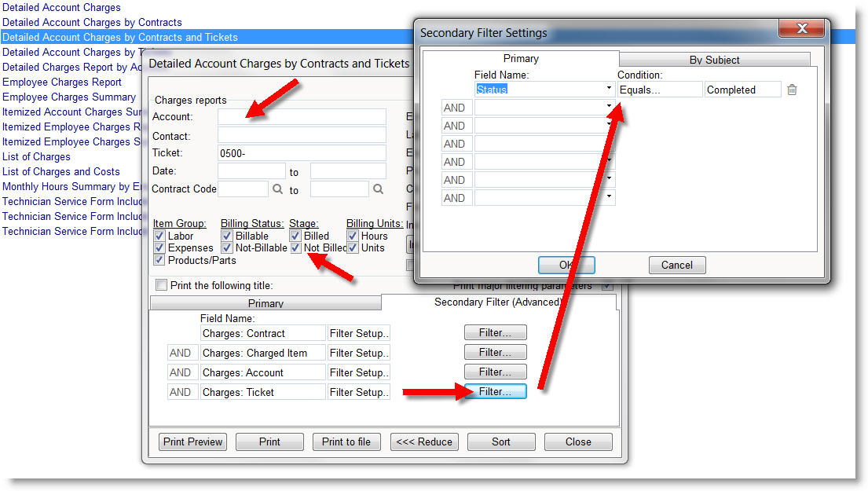
Task: Click Filter button for Charges: Ticket
Action: pos(495,392)
